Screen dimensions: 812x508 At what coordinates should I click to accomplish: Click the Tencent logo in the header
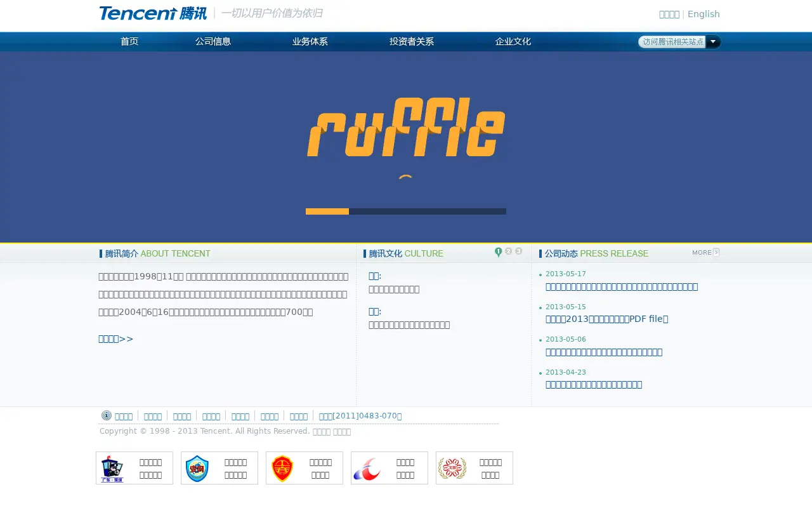pyautogui.click(x=153, y=13)
